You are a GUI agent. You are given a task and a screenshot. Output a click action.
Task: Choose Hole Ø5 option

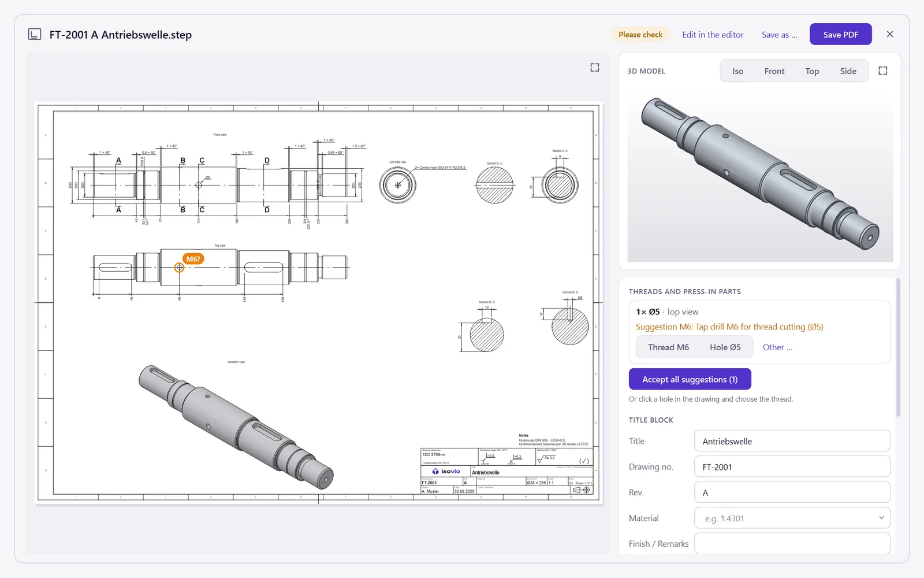pyautogui.click(x=725, y=347)
